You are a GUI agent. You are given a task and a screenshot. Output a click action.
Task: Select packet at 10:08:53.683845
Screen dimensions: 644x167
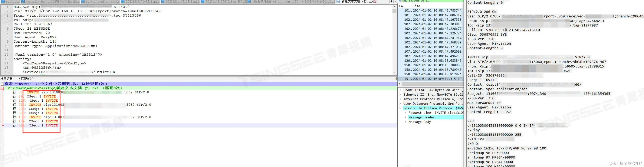click(430, 60)
